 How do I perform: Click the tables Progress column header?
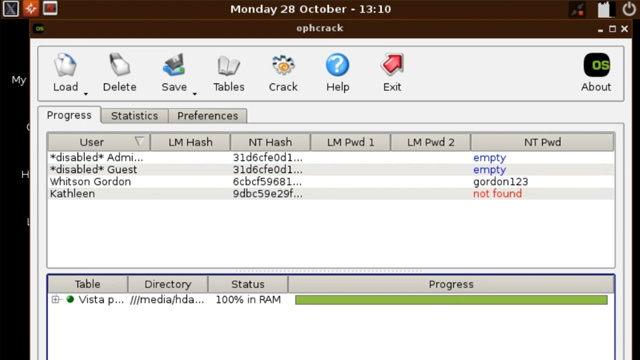tap(451, 284)
